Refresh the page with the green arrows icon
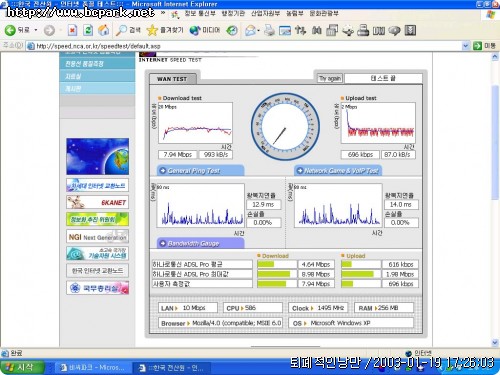This screenshot has height=375, width=500. tap(88, 30)
